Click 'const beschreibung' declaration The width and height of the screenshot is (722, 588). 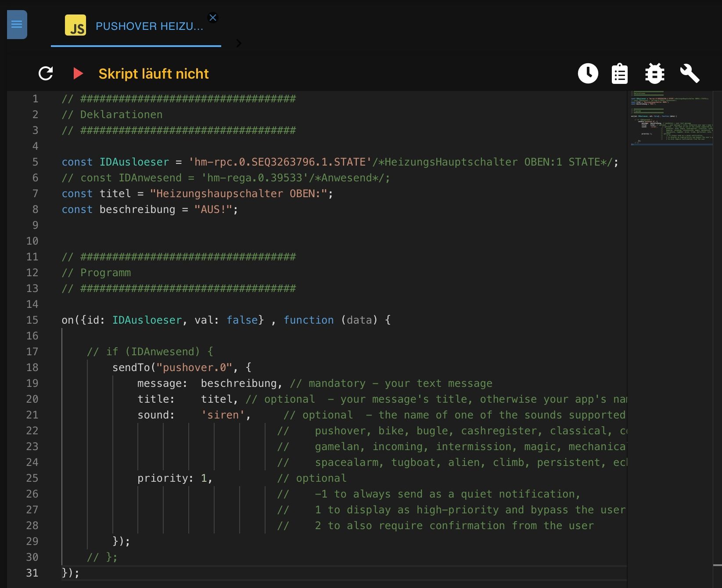119,209
